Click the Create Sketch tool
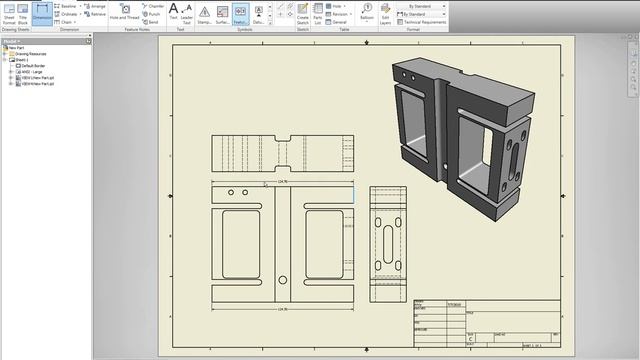 (x=303, y=13)
